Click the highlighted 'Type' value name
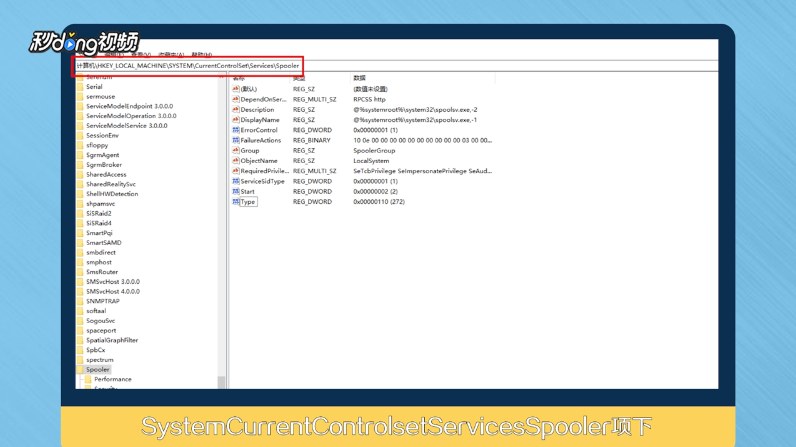796x447 pixels. point(248,201)
